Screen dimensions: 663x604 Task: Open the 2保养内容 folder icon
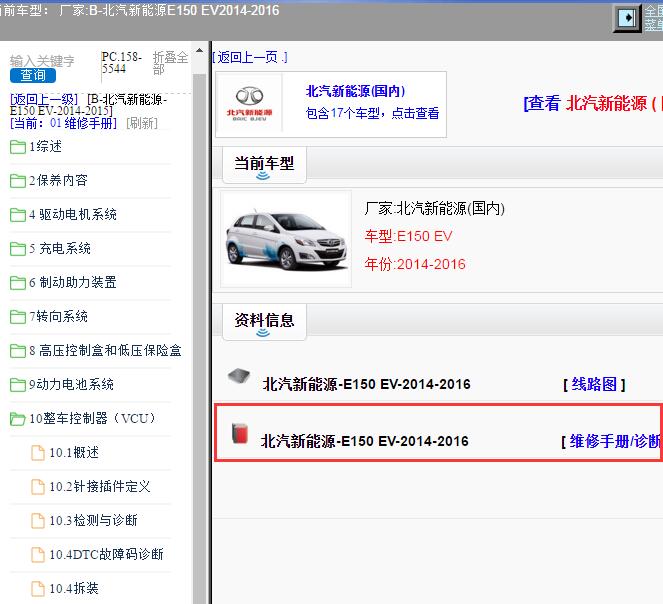pyautogui.click(x=18, y=181)
